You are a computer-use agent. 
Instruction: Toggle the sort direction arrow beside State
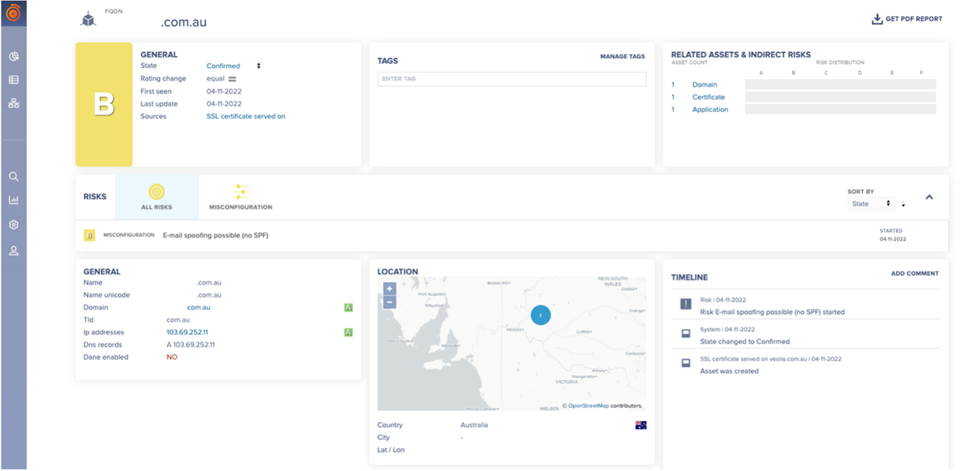tap(903, 204)
